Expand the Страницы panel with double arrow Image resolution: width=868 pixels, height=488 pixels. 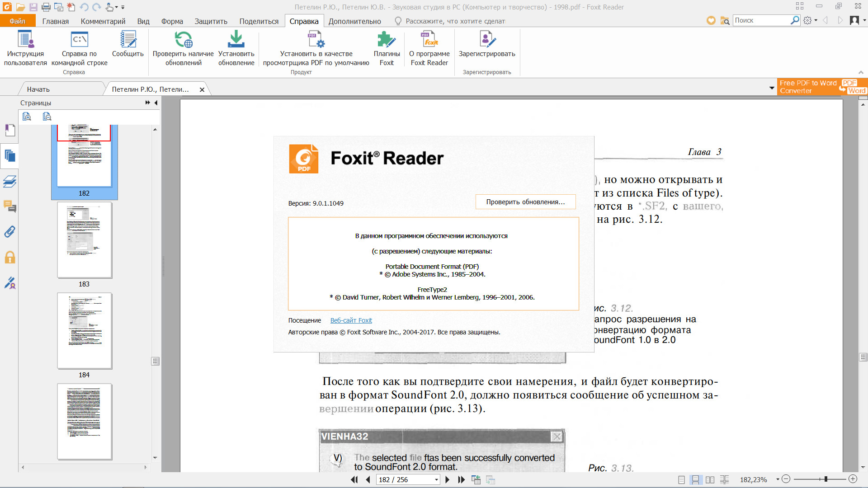click(x=148, y=103)
